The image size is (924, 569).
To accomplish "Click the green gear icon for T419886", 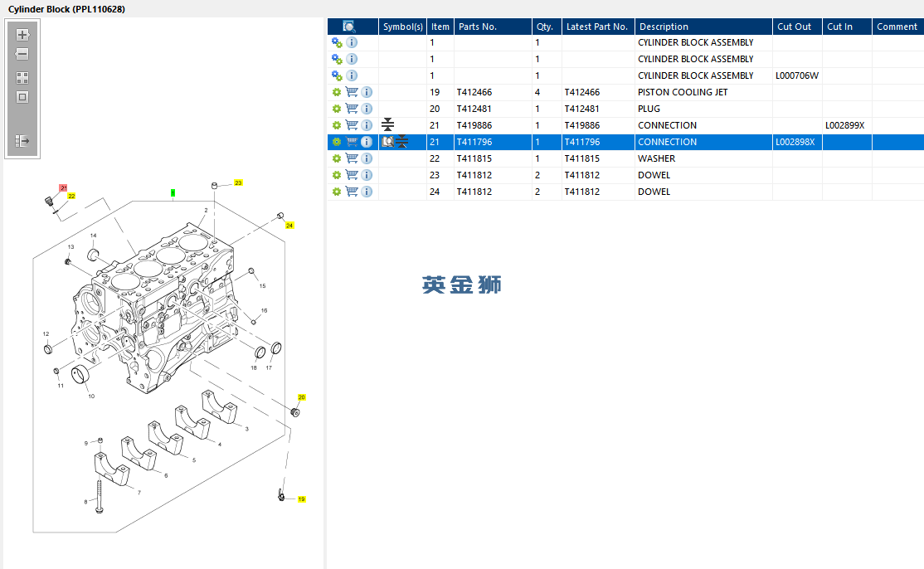I will pyautogui.click(x=337, y=125).
